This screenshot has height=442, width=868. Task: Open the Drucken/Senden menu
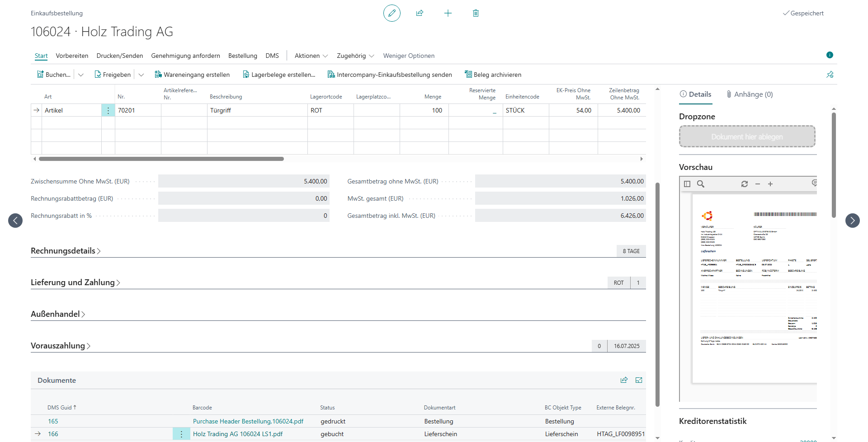point(120,56)
